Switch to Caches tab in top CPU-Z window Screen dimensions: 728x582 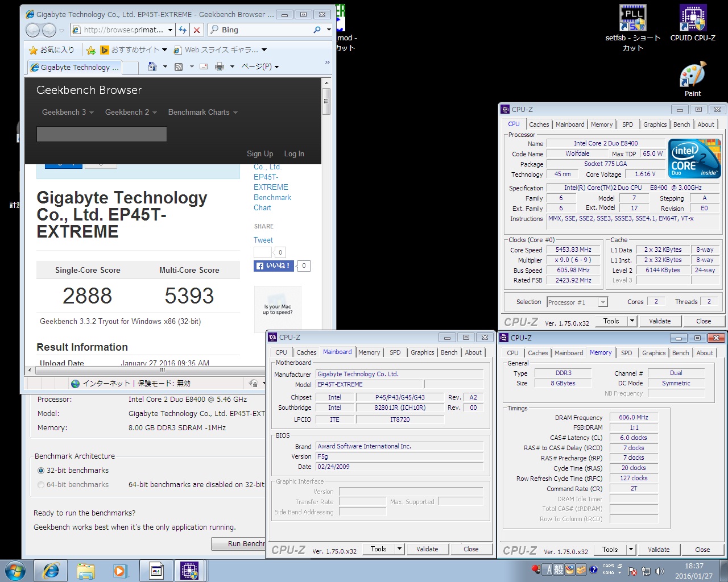[539, 124]
